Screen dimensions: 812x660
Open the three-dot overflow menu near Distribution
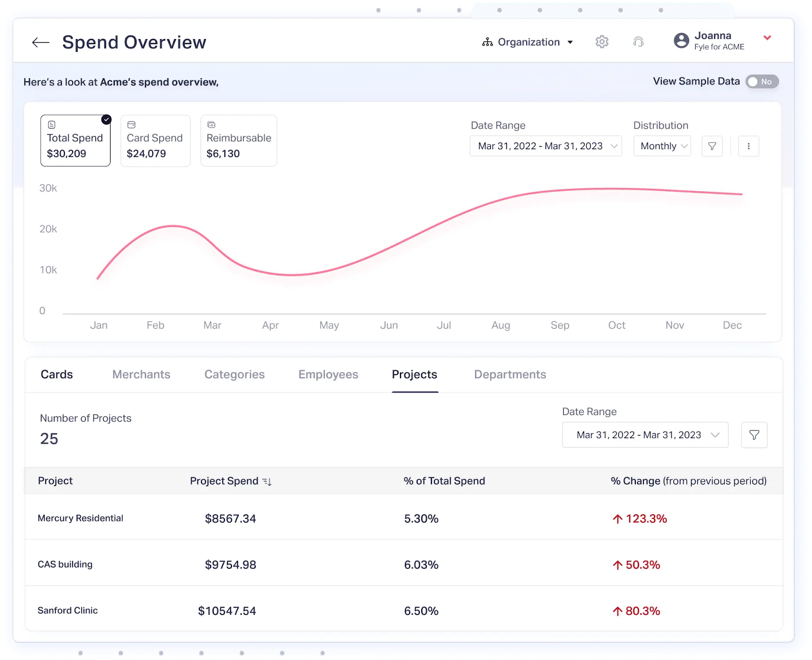(749, 146)
